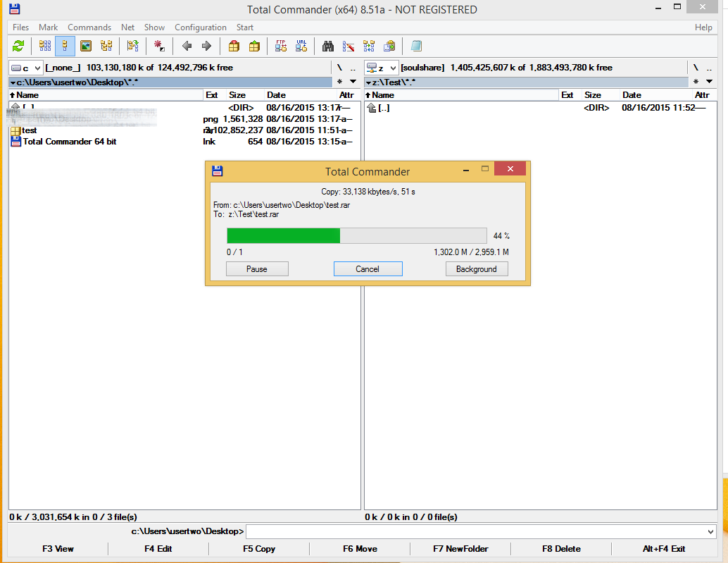Click F3 View button

coord(58,549)
